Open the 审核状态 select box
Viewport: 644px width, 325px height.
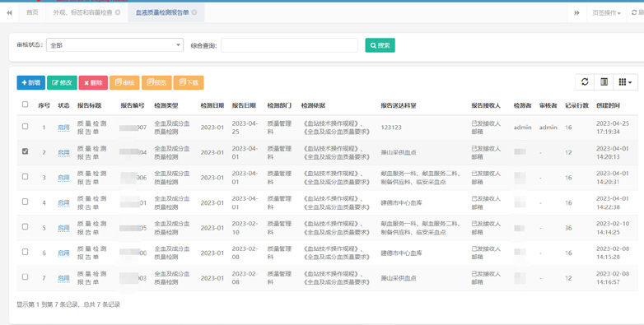pos(114,45)
